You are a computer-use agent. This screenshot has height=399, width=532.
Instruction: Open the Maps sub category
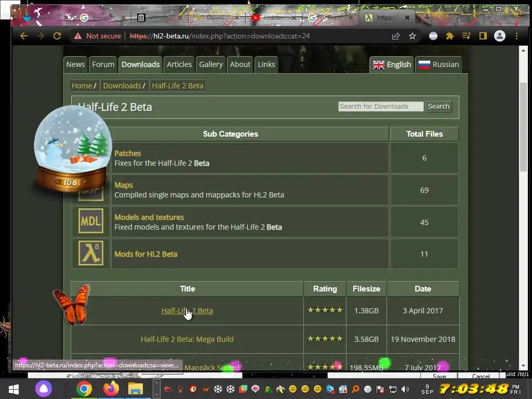point(124,185)
